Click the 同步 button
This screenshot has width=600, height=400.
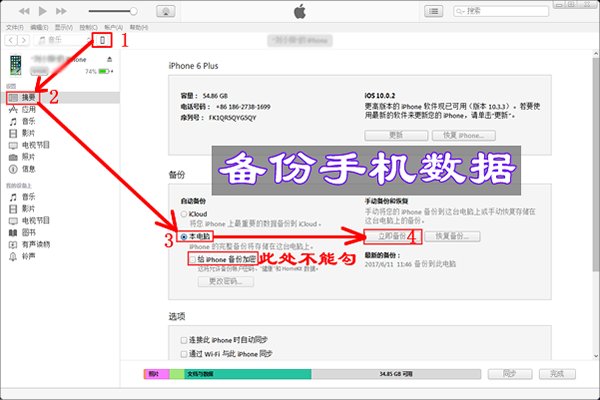[510, 374]
